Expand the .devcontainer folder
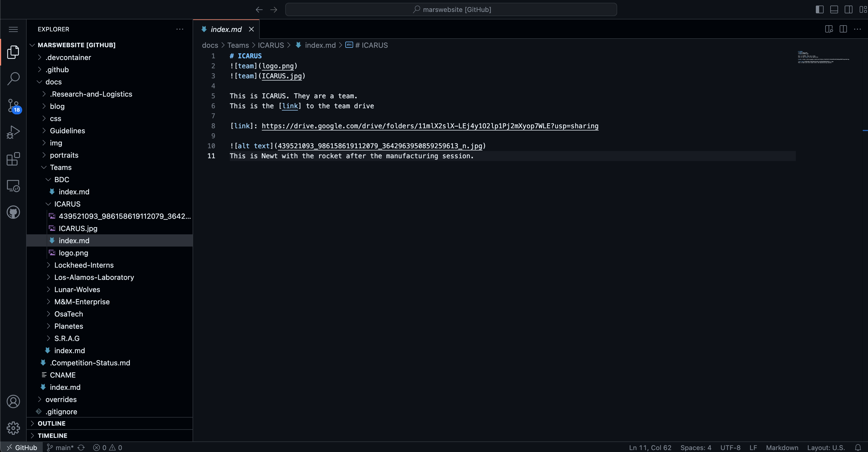The width and height of the screenshot is (868, 452). point(110,57)
